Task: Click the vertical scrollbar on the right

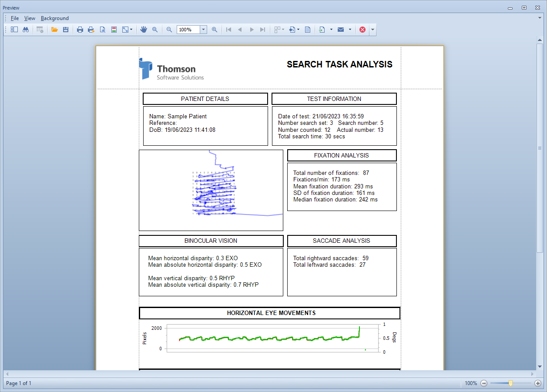Action: point(540,148)
